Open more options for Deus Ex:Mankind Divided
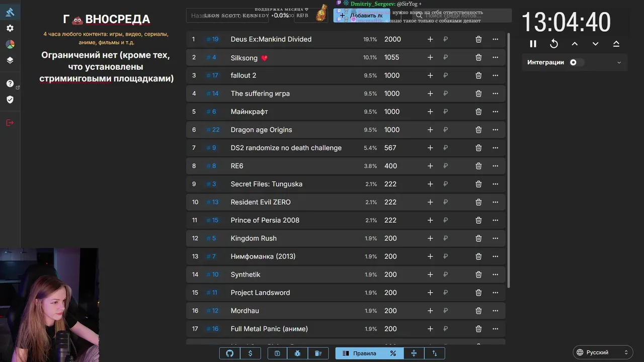This screenshot has height=362, width=644. [496, 39]
